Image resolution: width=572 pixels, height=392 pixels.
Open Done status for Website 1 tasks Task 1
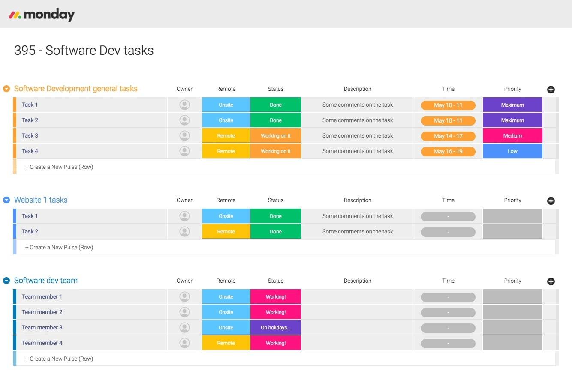(276, 216)
